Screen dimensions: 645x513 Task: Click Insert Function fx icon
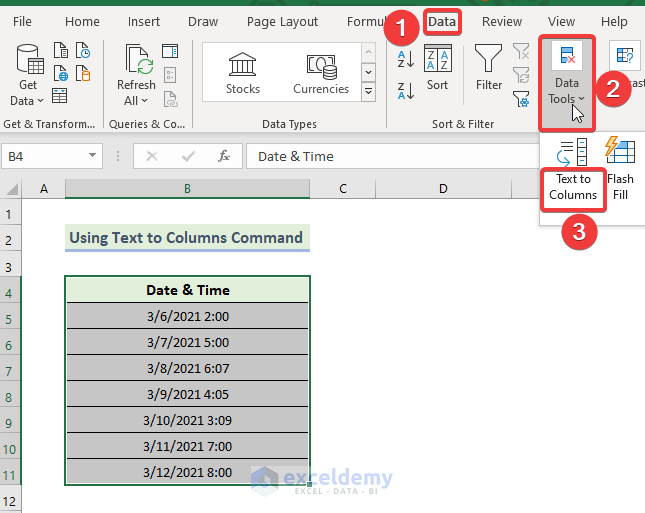[x=224, y=156]
